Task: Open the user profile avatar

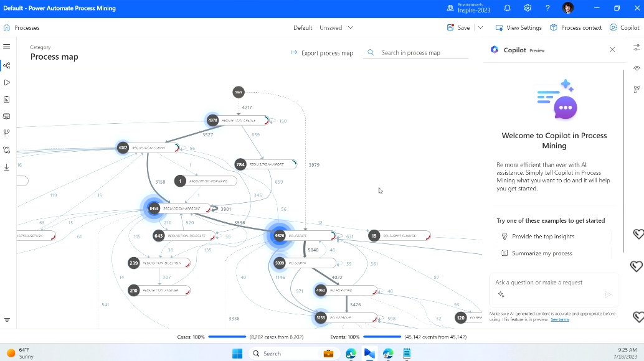Action: (x=567, y=8)
